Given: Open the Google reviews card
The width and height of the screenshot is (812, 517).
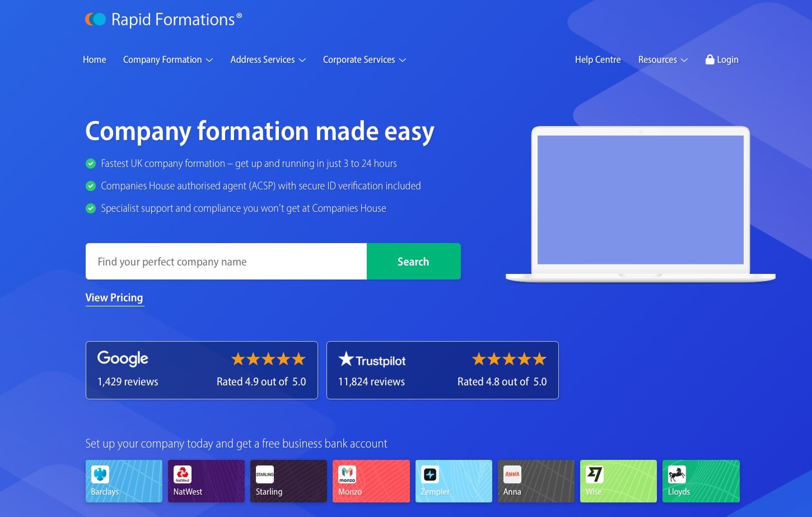Looking at the screenshot, I should (202, 370).
